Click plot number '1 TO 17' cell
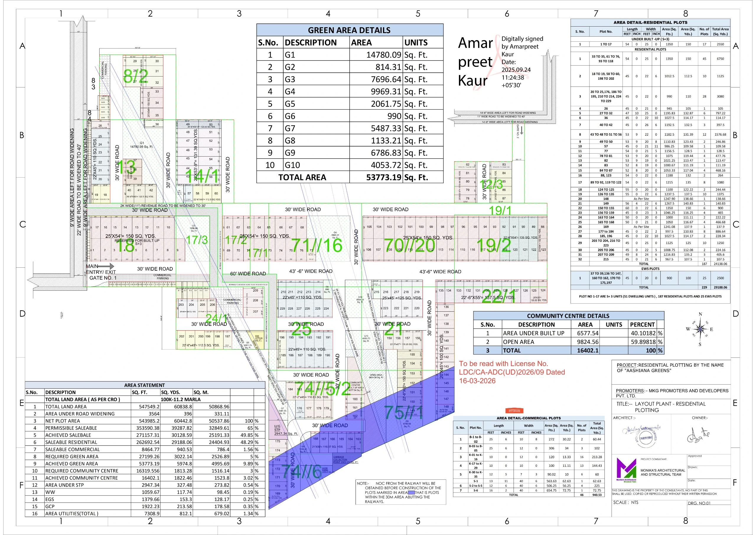Viewport: 756px width, 535px height. (605, 44)
